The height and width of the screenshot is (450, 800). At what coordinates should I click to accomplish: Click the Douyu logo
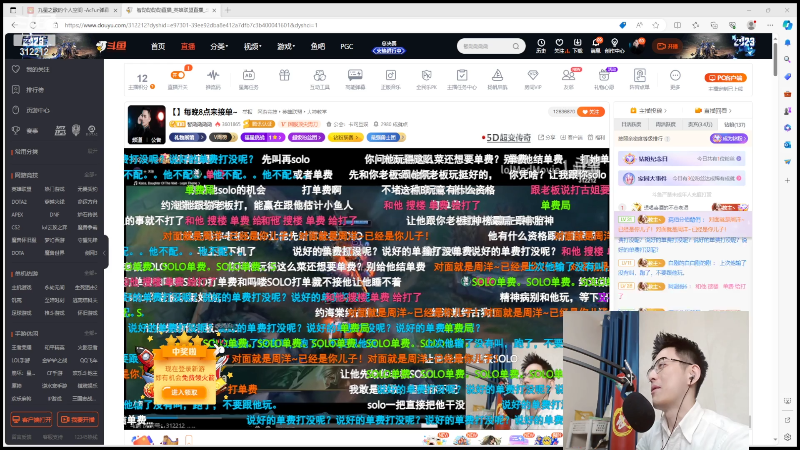(x=111, y=46)
